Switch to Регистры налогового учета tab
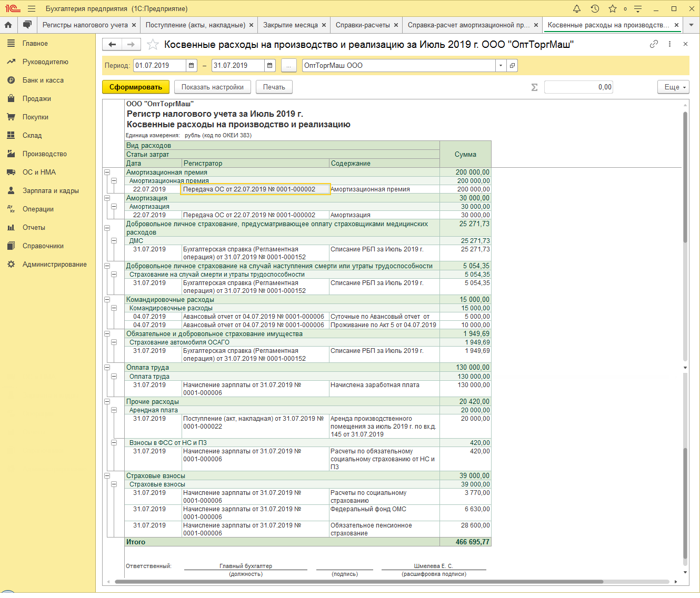700x598 pixels. [x=85, y=25]
